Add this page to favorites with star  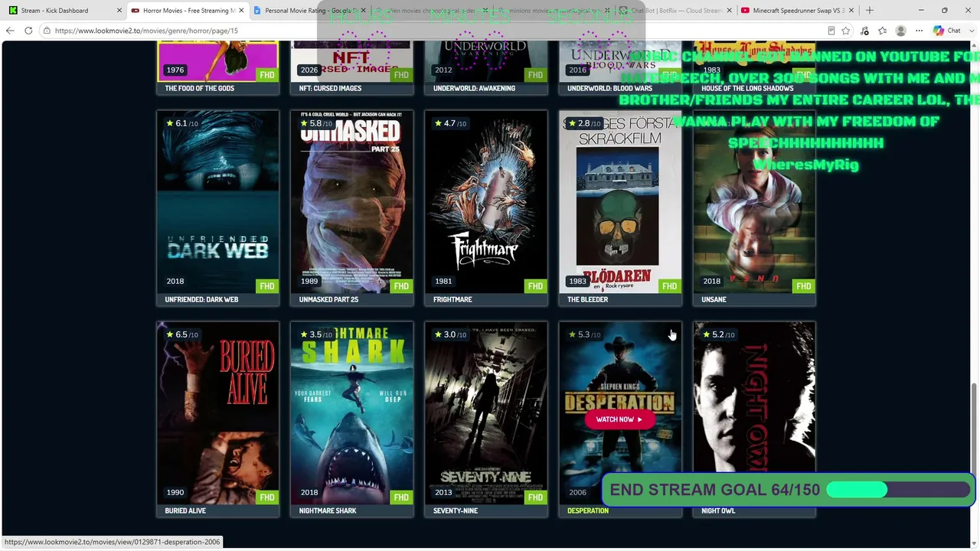(x=846, y=31)
